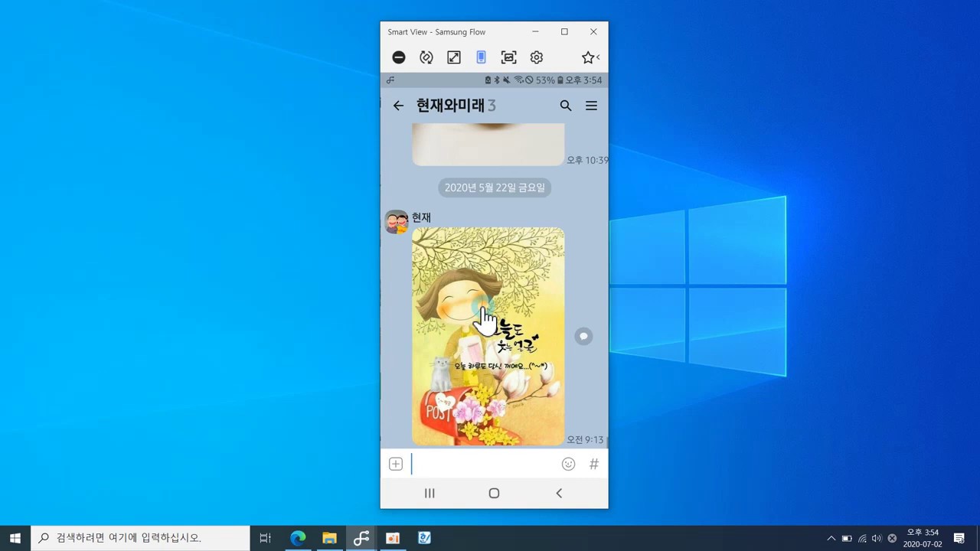Open the chat room hamburger menu
980x551 pixels.
point(591,106)
